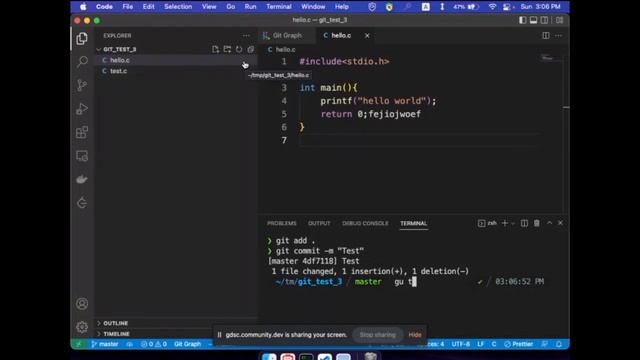Open the Accounts menu icon
The height and width of the screenshot is (360, 640).
pyautogui.click(x=82, y=304)
